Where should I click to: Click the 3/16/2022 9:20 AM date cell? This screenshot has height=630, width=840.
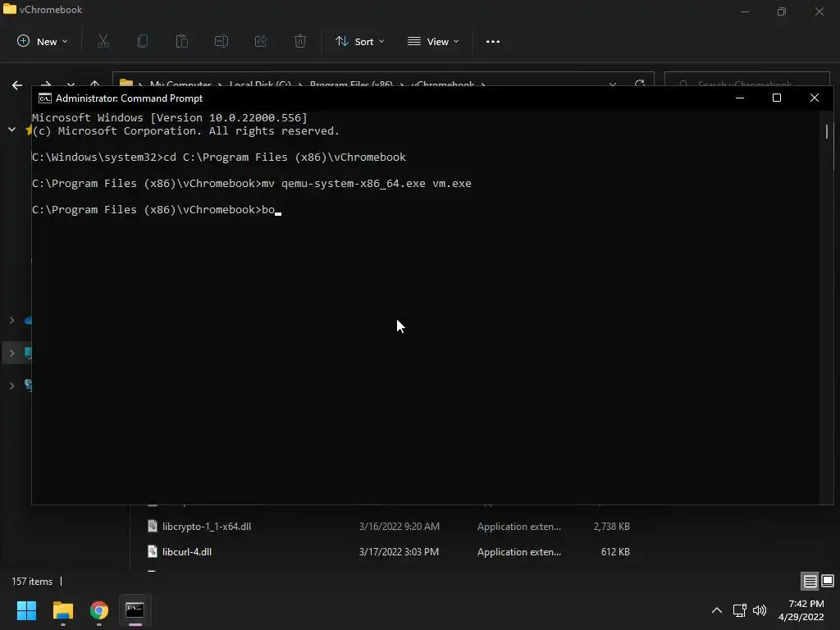[x=399, y=527]
